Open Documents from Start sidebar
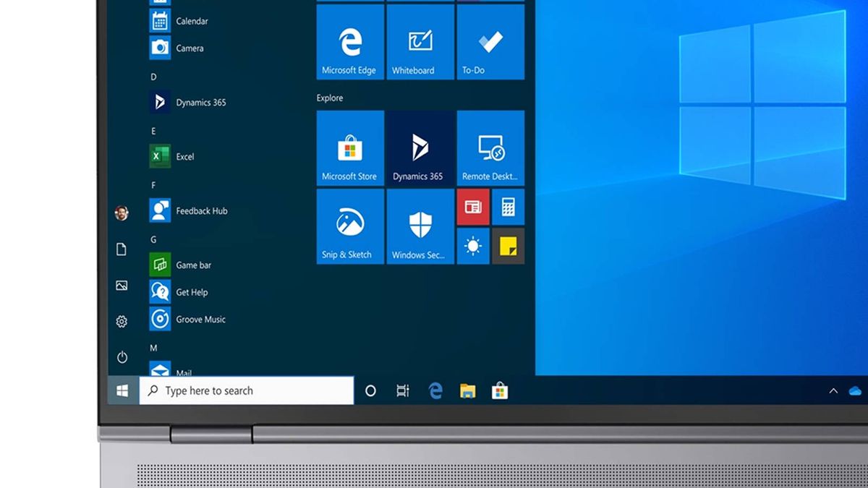 click(122, 249)
